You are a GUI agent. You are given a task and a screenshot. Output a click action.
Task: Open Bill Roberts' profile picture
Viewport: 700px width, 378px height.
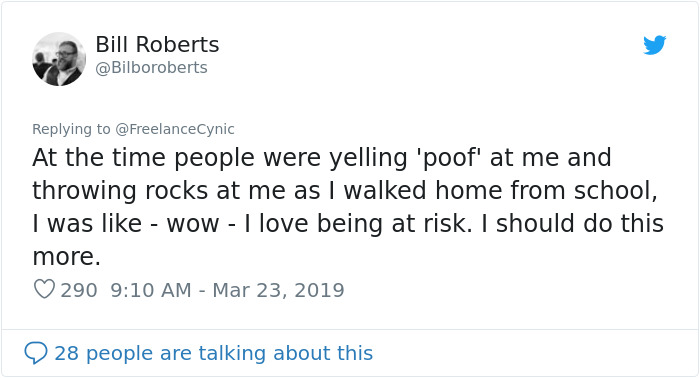tap(59, 59)
